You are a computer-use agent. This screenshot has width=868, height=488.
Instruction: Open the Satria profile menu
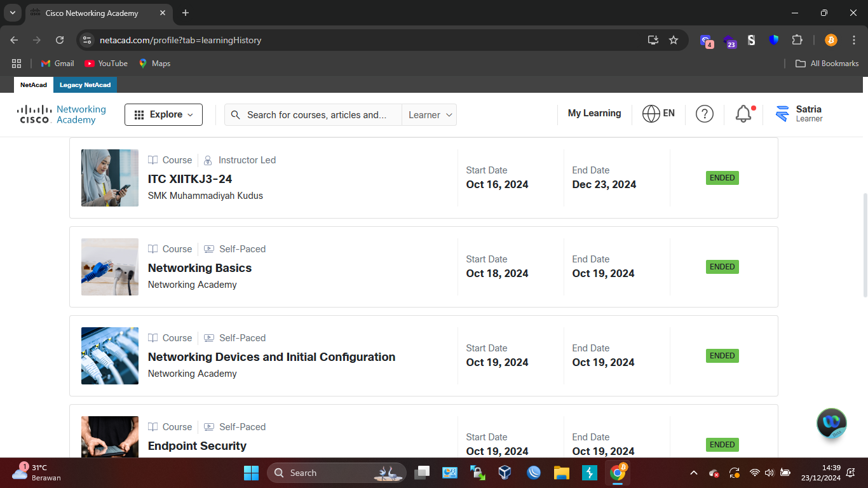[x=799, y=114]
